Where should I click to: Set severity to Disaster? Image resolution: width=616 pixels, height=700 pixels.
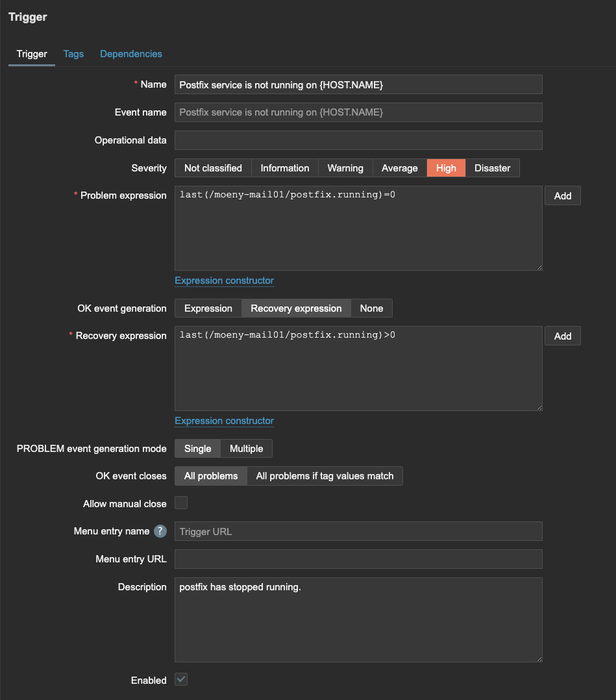click(x=493, y=168)
